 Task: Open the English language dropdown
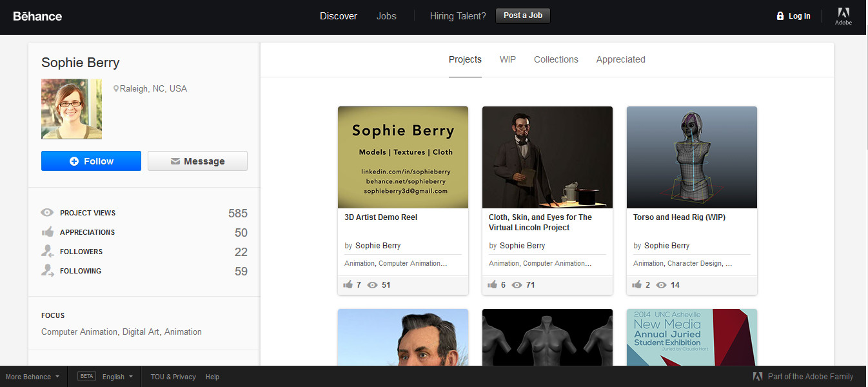pos(117,377)
